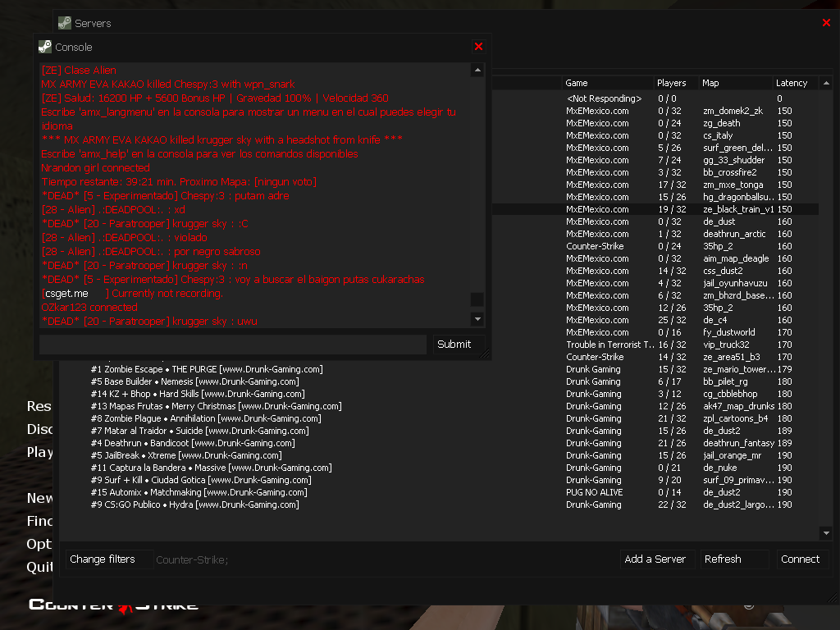Select server with map zm_domek2_zk

tap(655, 111)
